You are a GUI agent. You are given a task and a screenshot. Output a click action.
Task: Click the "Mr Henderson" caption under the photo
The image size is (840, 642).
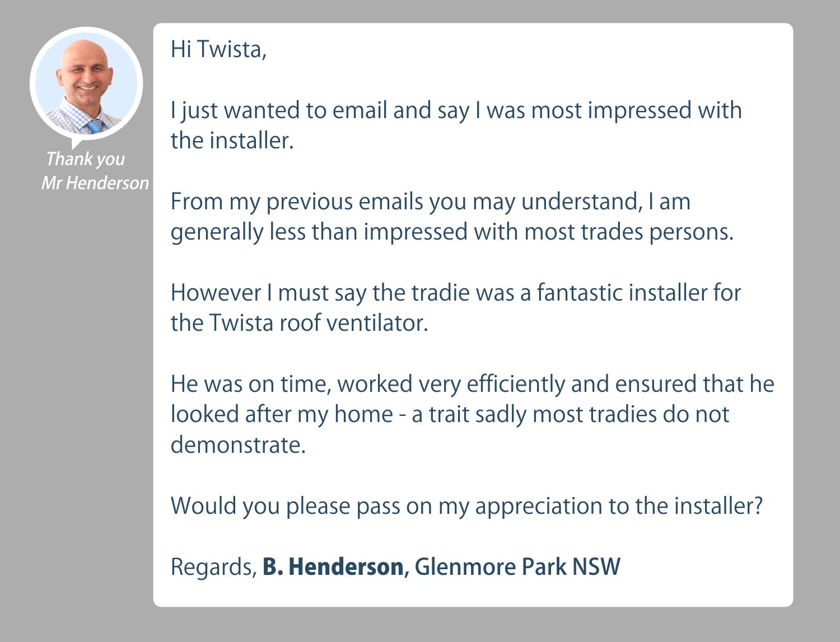95,183
